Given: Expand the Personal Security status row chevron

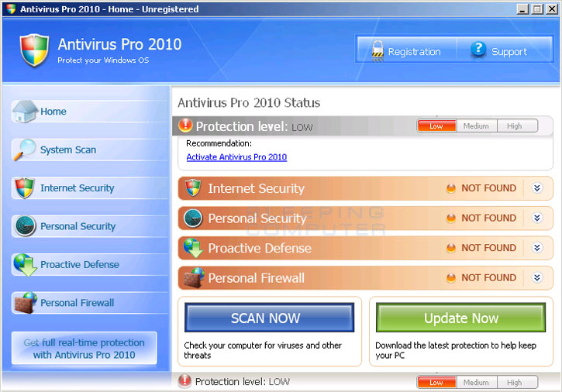Looking at the screenshot, I should click(x=537, y=218).
